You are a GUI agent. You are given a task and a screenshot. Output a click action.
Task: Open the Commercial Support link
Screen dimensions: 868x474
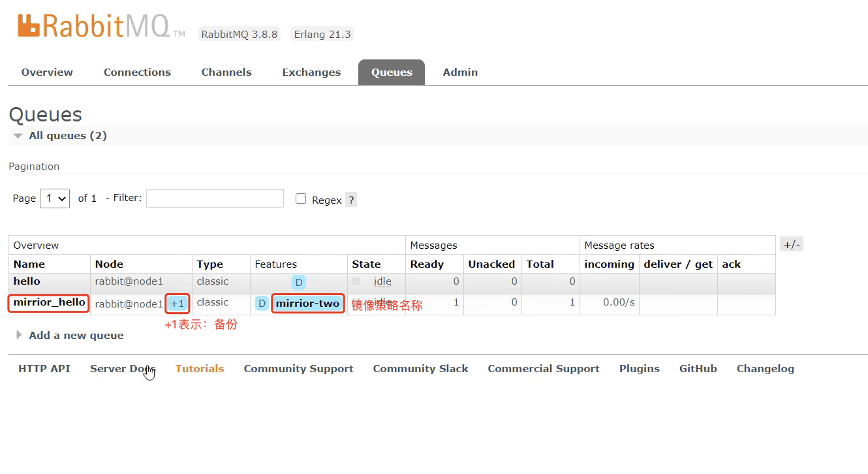click(x=544, y=369)
